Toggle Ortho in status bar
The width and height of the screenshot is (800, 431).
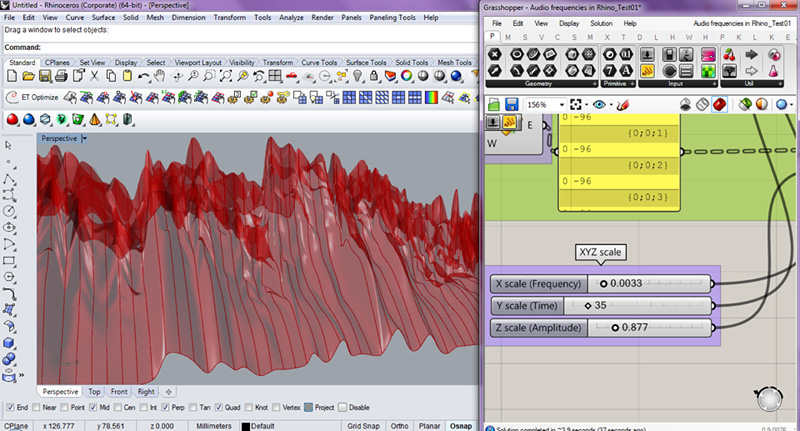point(399,426)
